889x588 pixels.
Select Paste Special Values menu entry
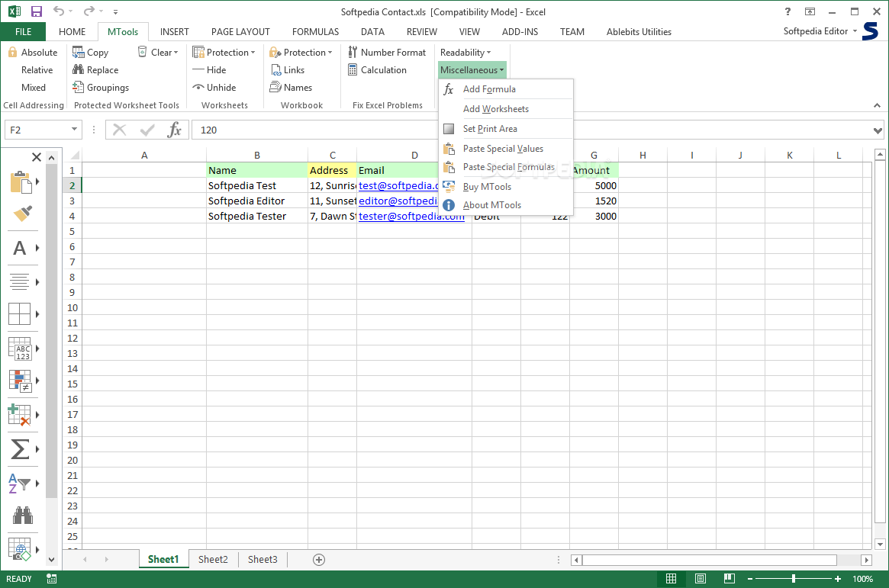[506, 149]
